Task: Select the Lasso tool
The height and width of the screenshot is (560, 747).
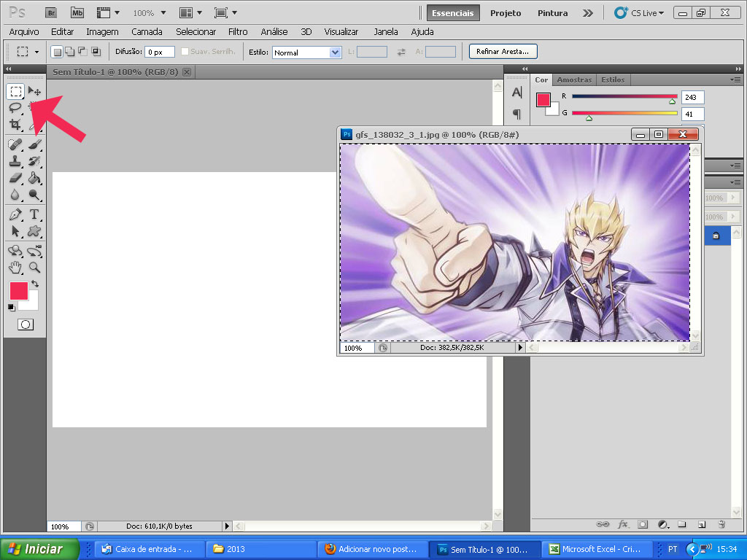Action: click(x=15, y=108)
